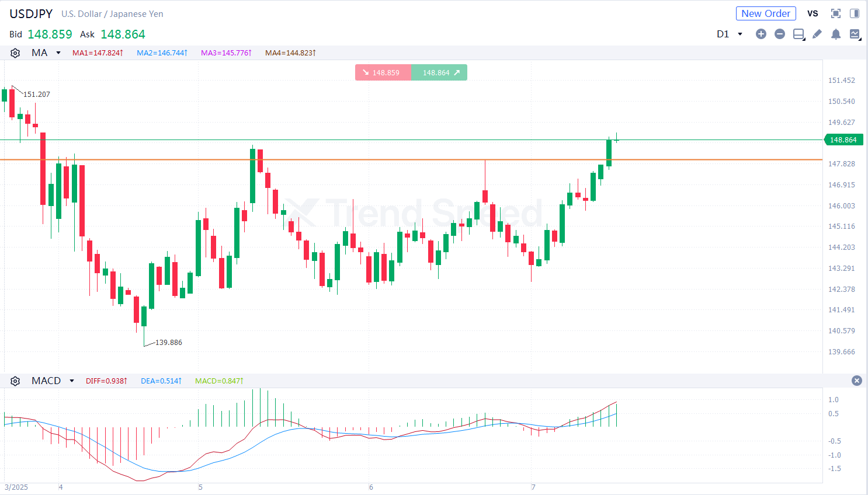This screenshot has width=868, height=495.
Task: Click the MA1=147.824 value
Action: [x=98, y=53]
